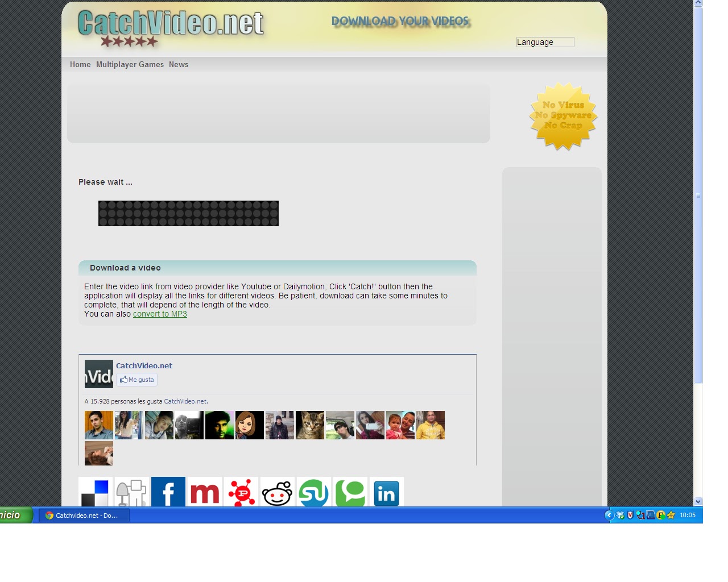This screenshot has width=728, height=582.
Task: Click the page scrollbar up arrow
Action: tap(698, 3)
